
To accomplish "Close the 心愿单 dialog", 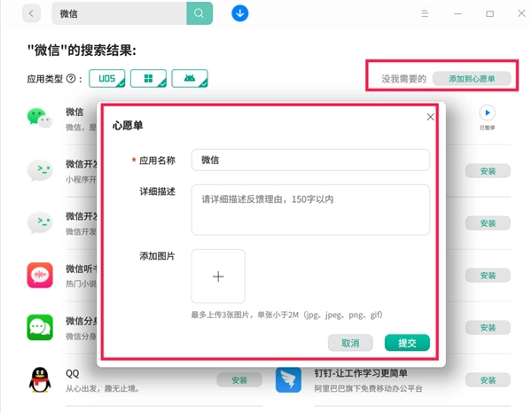I will [x=430, y=117].
